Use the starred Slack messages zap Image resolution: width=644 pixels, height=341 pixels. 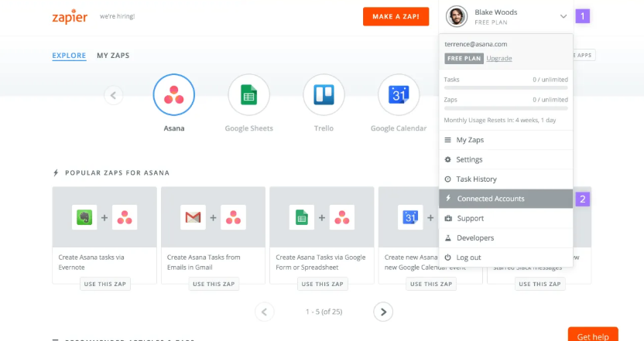tap(540, 284)
